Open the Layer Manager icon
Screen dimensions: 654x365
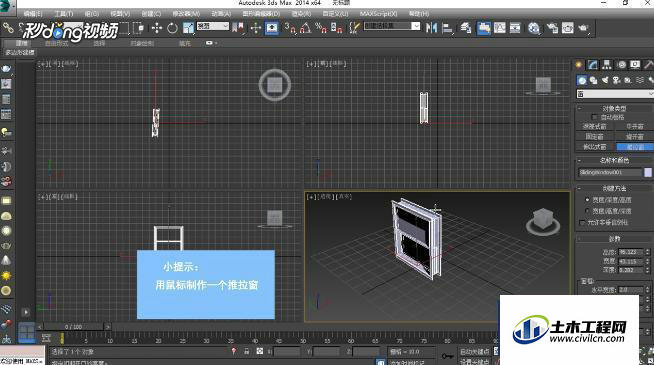[x=466, y=28]
